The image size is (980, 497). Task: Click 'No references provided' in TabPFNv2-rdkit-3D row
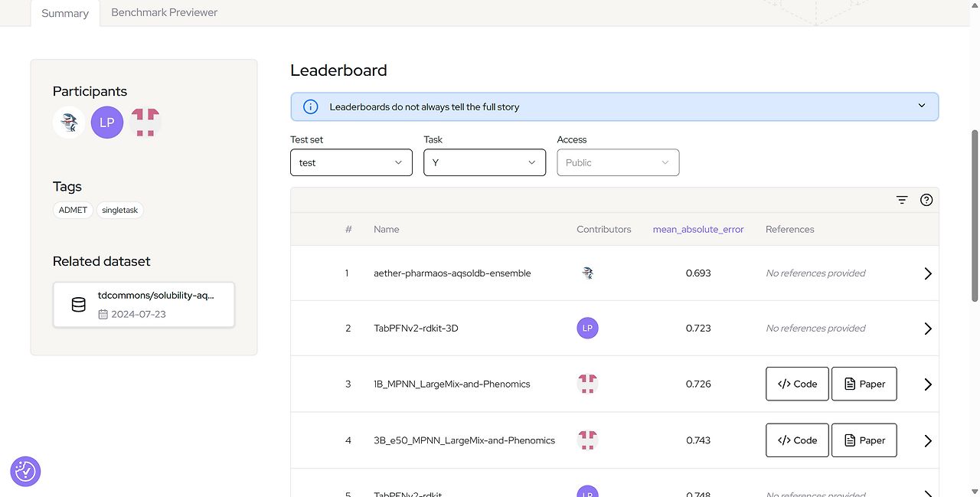pyautogui.click(x=815, y=328)
